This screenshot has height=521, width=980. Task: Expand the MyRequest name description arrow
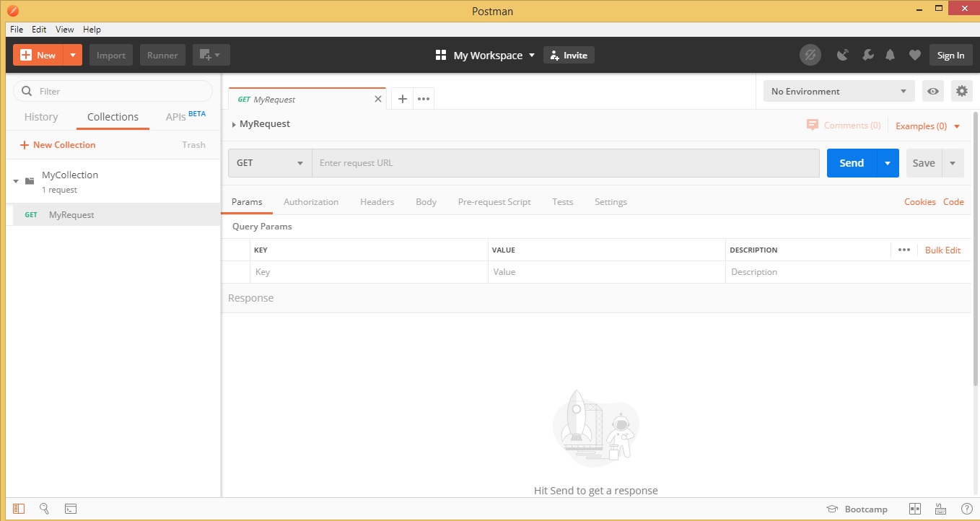[234, 125]
